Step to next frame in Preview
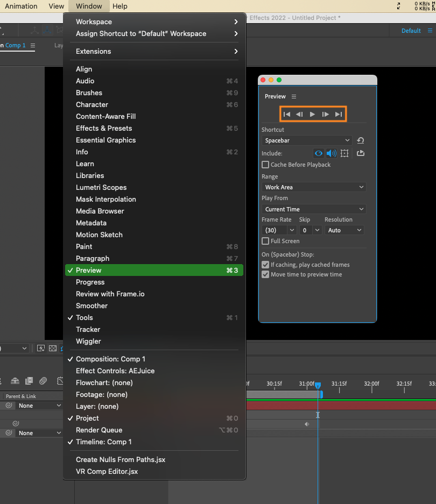This screenshot has width=436, height=504. click(326, 114)
